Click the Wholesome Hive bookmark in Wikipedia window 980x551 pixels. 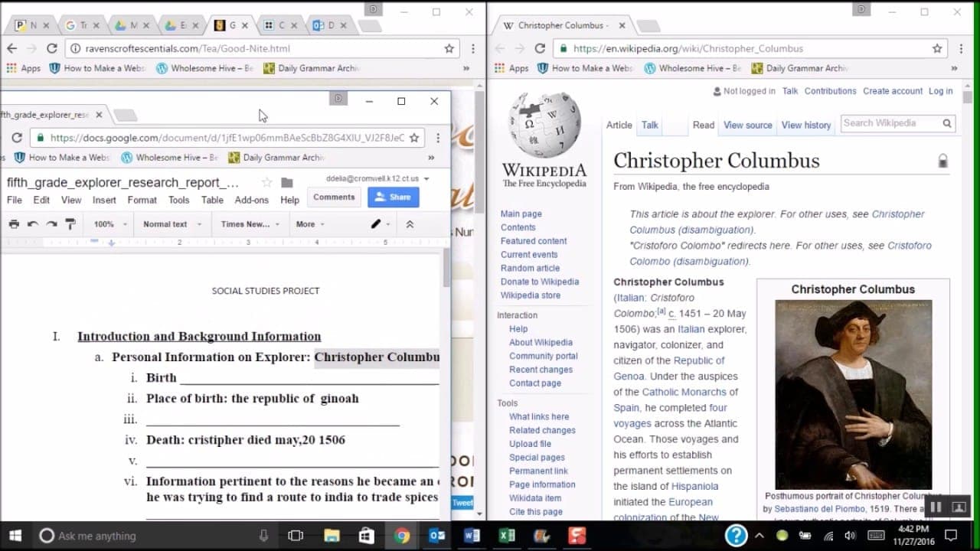pos(694,68)
